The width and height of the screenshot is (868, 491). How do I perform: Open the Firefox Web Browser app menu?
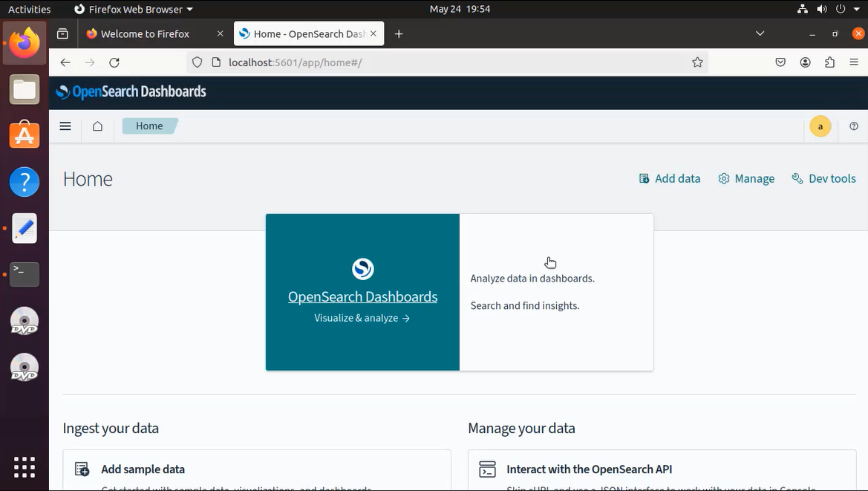[x=134, y=10]
